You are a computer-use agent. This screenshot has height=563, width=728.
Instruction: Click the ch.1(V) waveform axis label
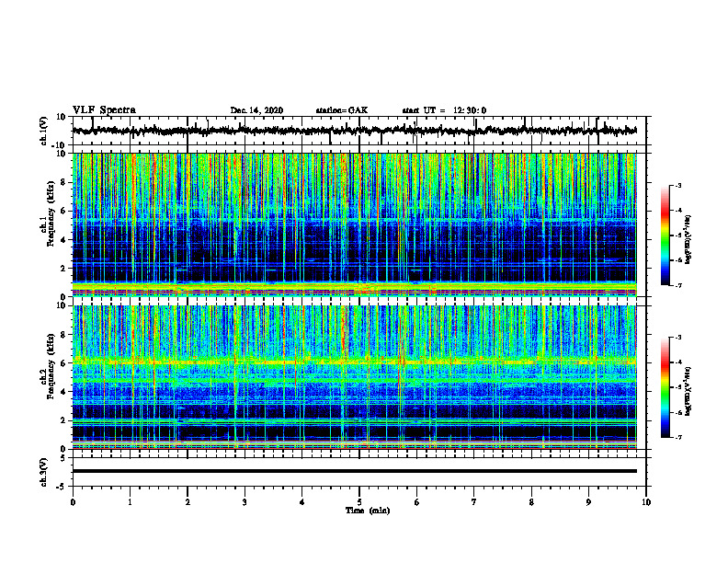pos(44,131)
